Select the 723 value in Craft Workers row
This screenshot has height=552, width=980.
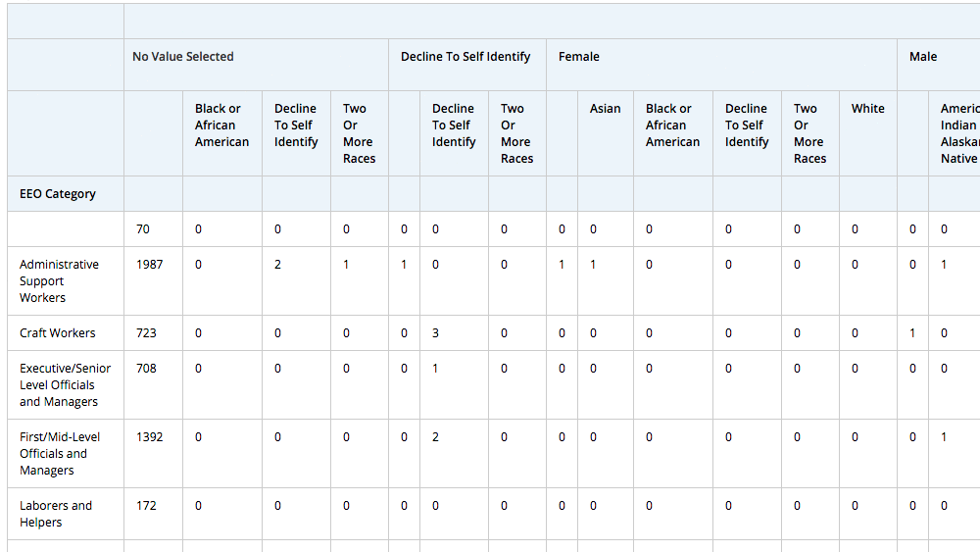(146, 333)
